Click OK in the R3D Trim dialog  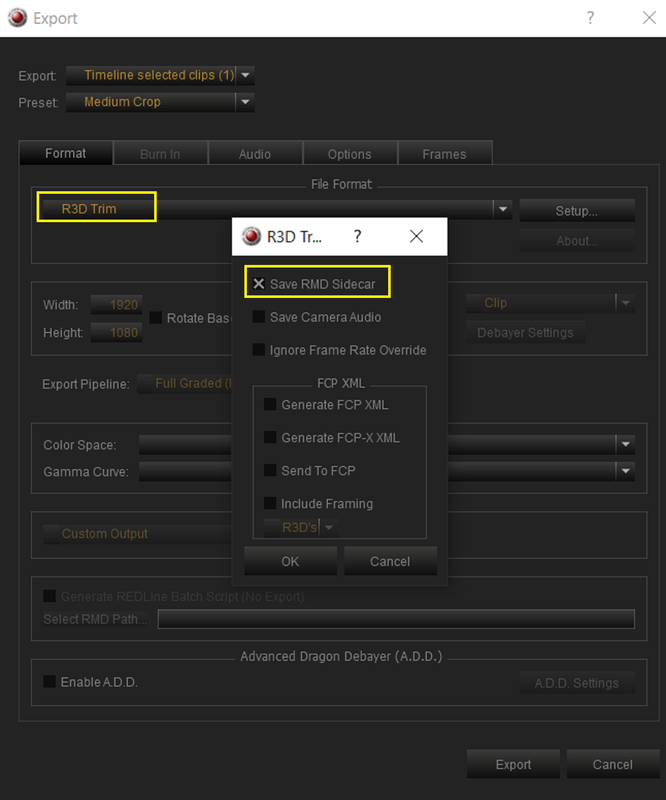pos(290,561)
